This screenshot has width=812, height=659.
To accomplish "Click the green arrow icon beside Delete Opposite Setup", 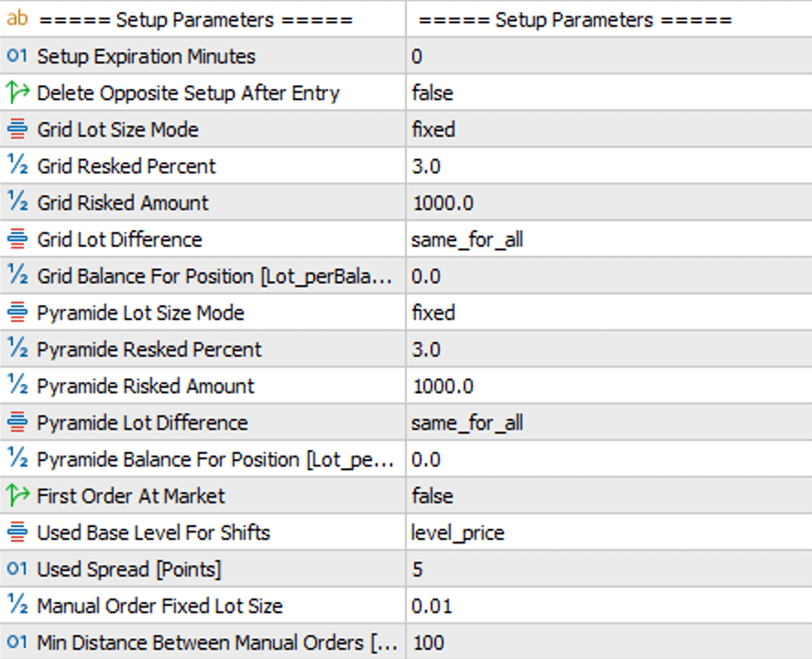I will pos(18,93).
